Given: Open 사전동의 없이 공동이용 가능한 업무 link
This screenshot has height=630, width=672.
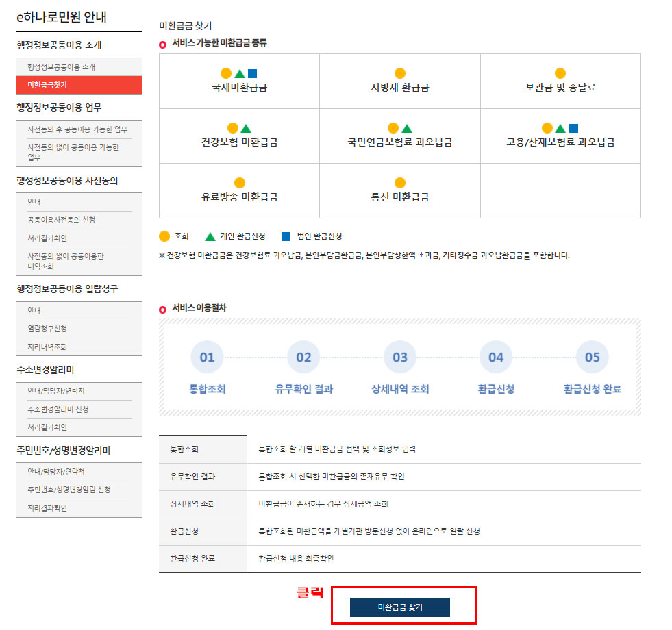Looking at the screenshot, I should [x=73, y=152].
